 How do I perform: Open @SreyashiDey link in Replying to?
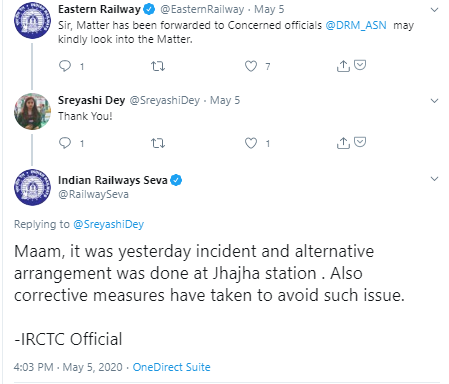(x=108, y=224)
